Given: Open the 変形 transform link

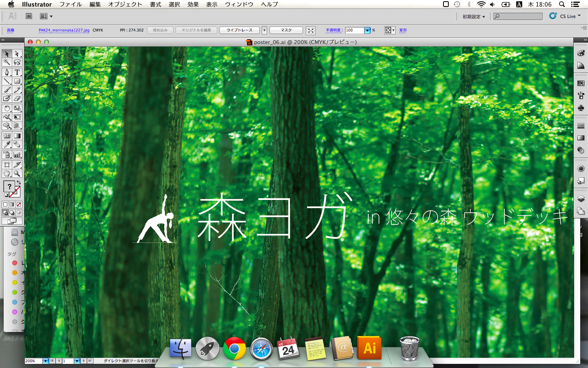Looking at the screenshot, I should tap(403, 30).
